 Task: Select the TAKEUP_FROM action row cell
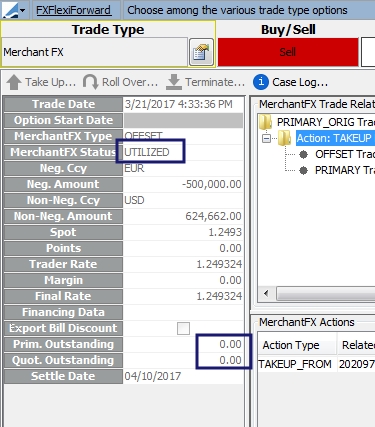pyautogui.click(x=295, y=364)
